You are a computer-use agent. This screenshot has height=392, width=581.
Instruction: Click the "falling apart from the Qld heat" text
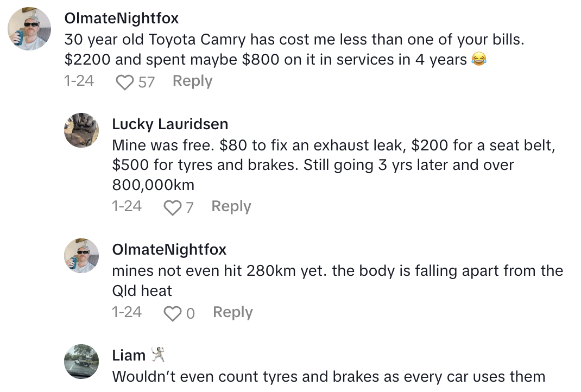point(337,281)
